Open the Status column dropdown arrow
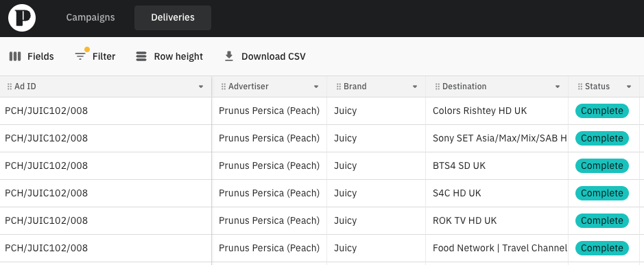This screenshot has width=644, height=265. point(629,87)
